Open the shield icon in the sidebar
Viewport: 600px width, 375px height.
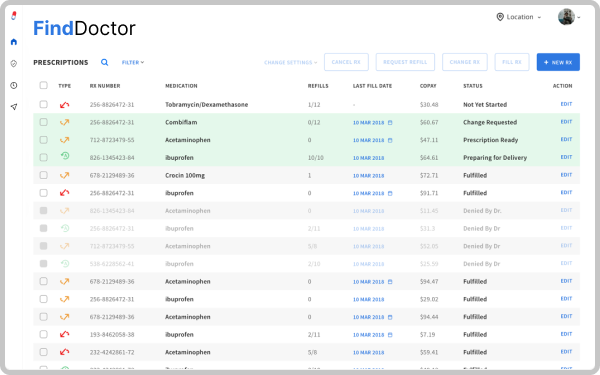pyautogui.click(x=14, y=64)
